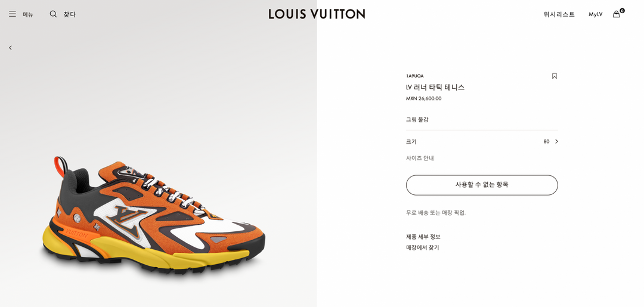Open the 크기 size row showing 80
The height and width of the screenshot is (307, 644).
coord(482,142)
